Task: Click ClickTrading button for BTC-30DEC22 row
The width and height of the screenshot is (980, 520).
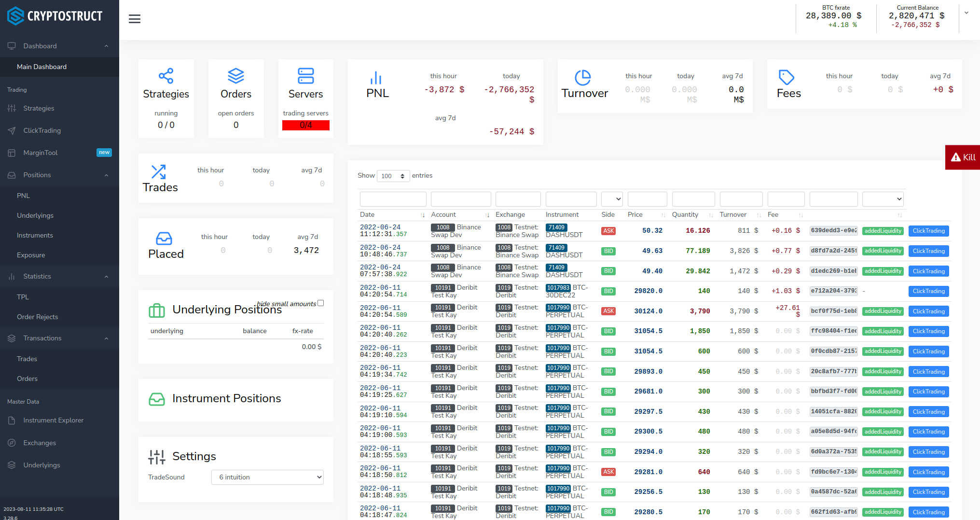Action: 928,291
